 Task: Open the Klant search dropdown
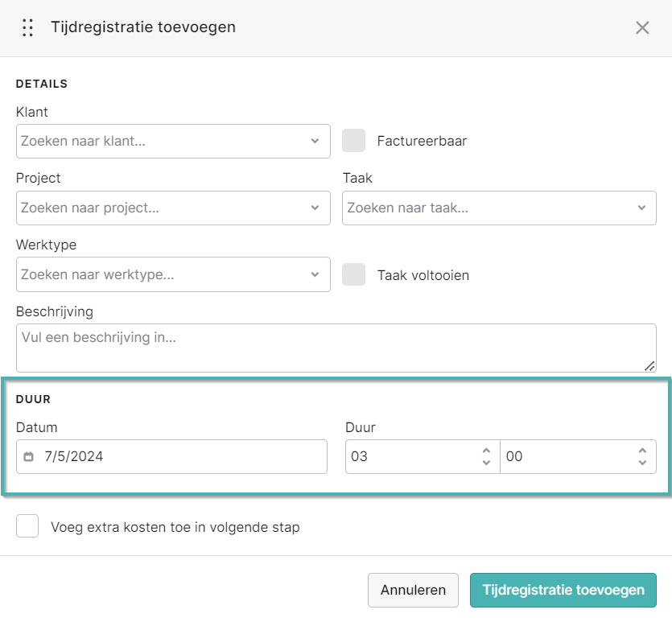(173, 142)
